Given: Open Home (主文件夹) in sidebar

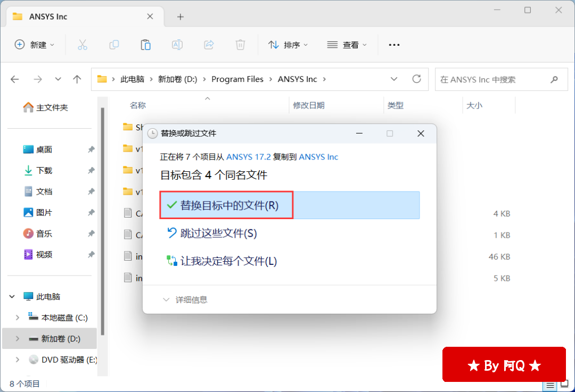Looking at the screenshot, I should (x=46, y=107).
